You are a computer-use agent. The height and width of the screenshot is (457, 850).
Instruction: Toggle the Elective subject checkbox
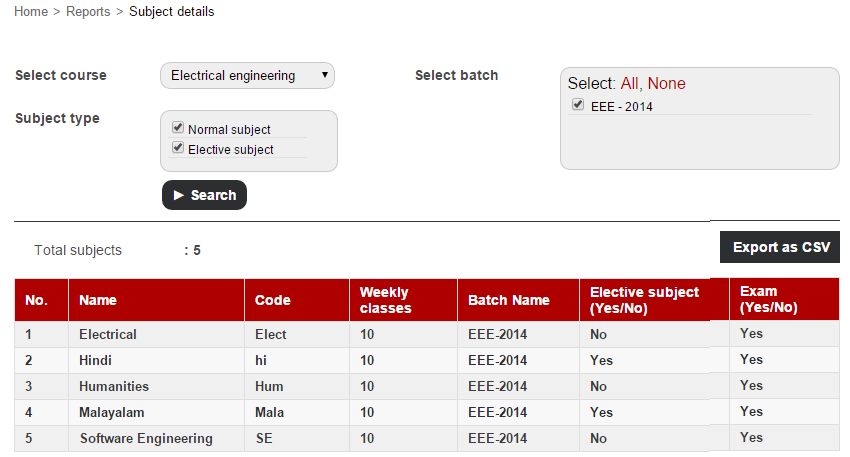point(178,147)
